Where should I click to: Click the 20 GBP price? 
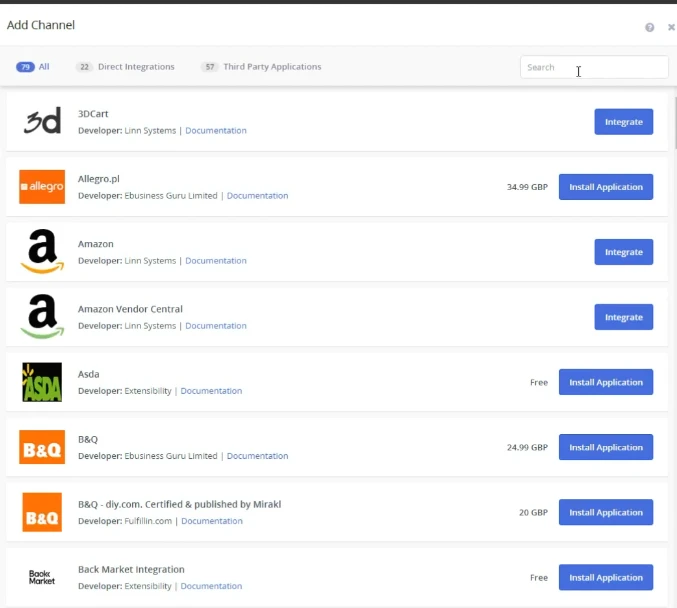533,513
